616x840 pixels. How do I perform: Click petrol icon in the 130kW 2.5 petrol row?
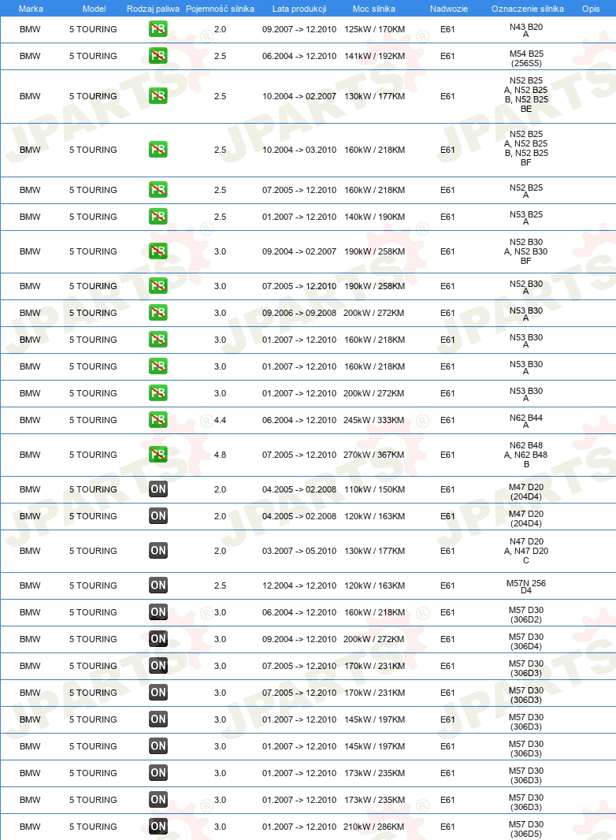(158, 96)
